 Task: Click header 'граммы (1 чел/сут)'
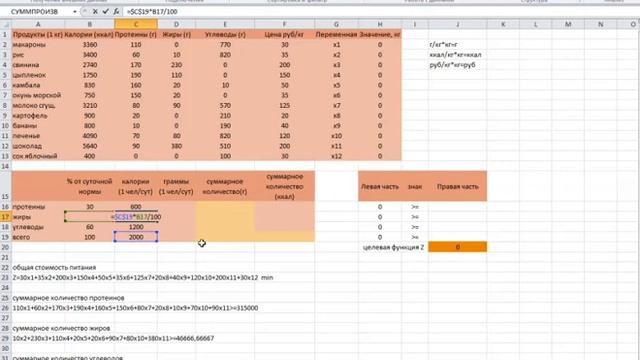pos(176,187)
